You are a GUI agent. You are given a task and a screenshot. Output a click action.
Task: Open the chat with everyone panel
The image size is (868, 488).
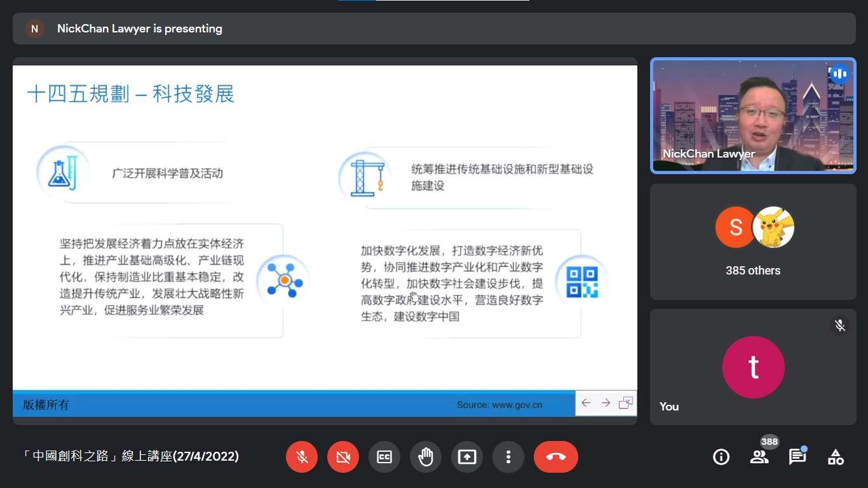point(797,457)
